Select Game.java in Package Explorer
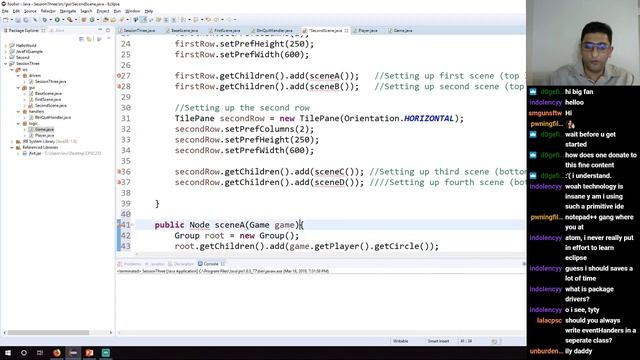Viewport: 640px width, 360px height. [x=44, y=129]
